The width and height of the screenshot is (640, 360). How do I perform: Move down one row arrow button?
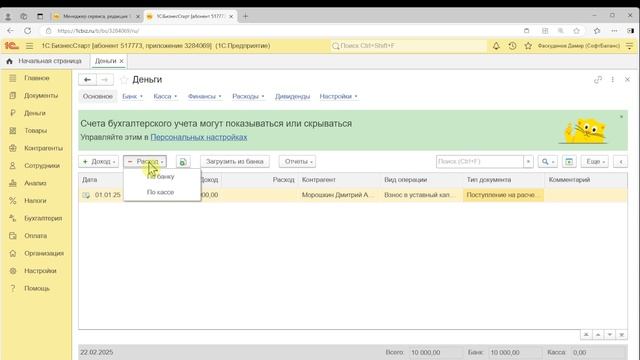(x=610, y=335)
